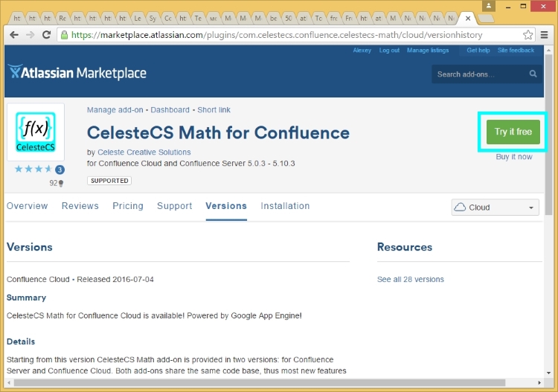This screenshot has width=558, height=392.
Task: Open the Cloud hosting dropdown
Action: 495,207
